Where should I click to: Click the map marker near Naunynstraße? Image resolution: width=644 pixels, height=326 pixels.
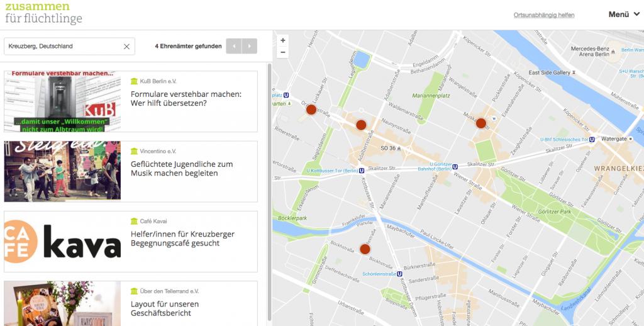pos(361,125)
